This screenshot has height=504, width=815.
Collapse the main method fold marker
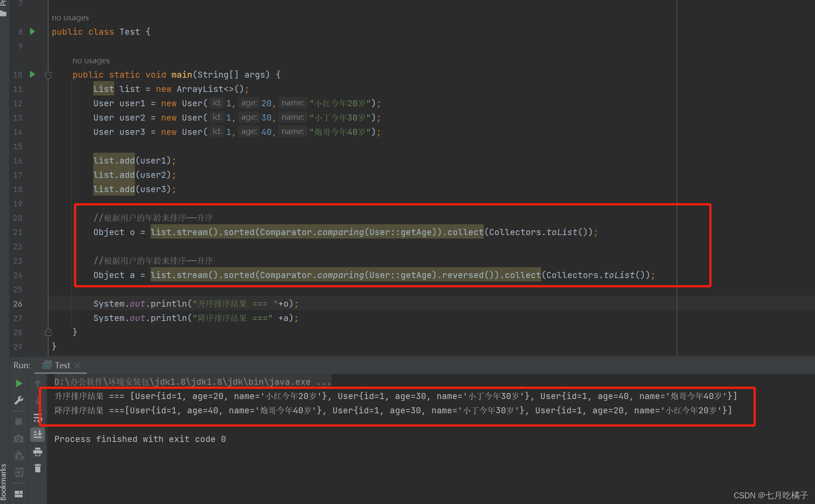pyautogui.click(x=49, y=75)
